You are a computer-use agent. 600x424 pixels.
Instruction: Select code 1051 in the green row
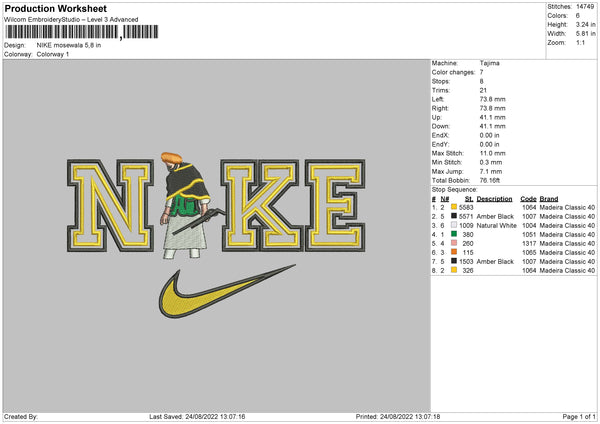[x=529, y=235]
